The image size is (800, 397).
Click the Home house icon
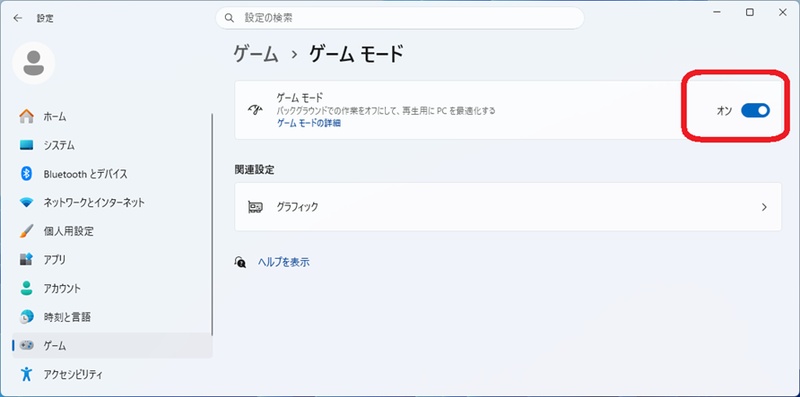(x=27, y=116)
